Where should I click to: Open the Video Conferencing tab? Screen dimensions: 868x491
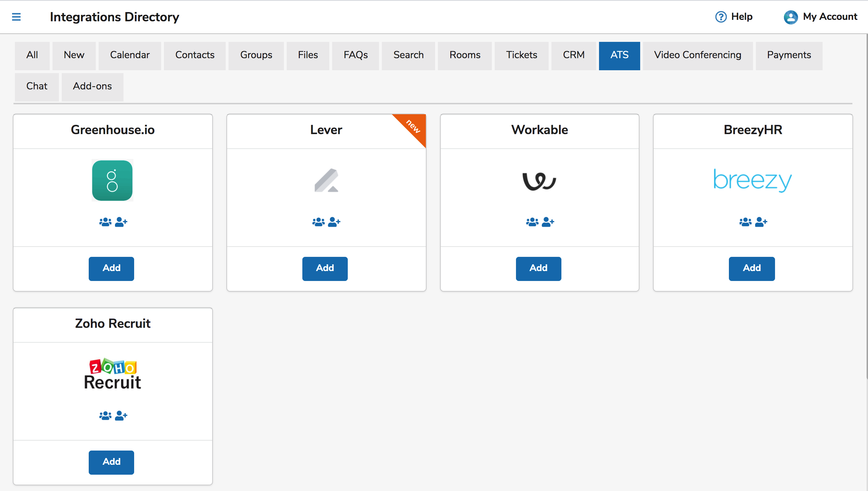point(698,55)
